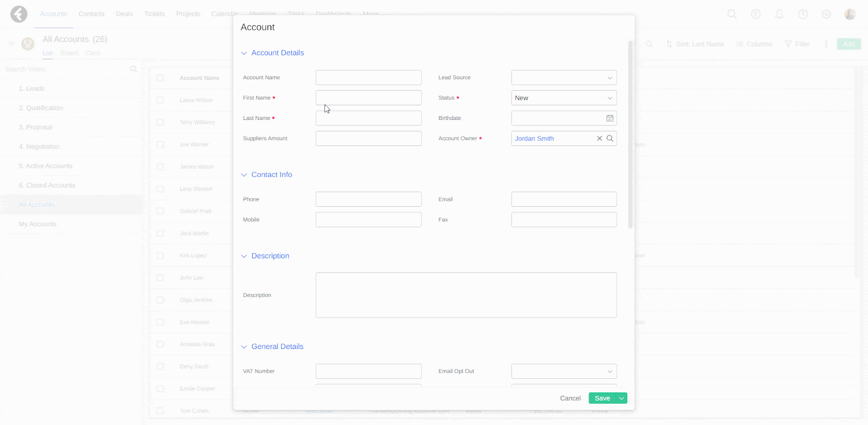
Task: Click the green Add button
Action: (x=849, y=44)
